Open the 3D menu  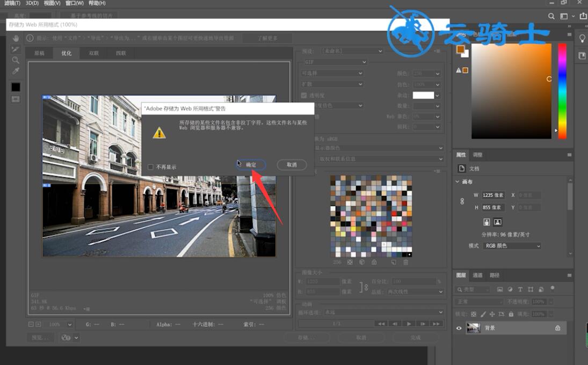coord(32,3)
